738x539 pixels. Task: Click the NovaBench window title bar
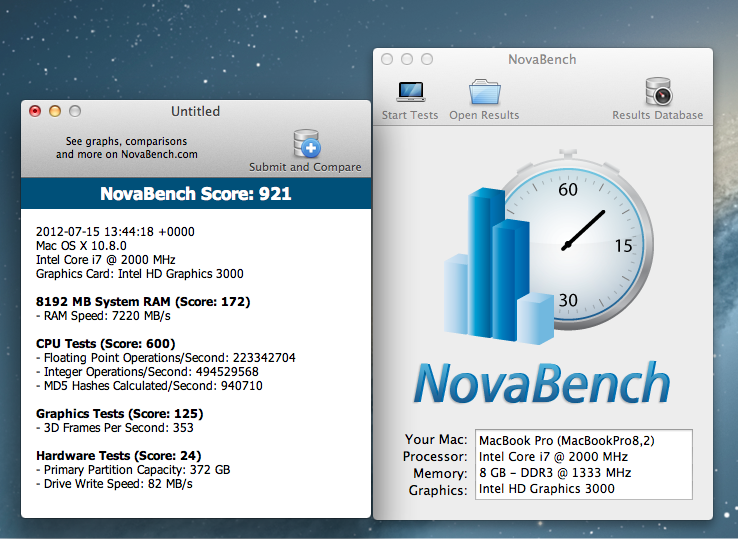pos(543,59)
